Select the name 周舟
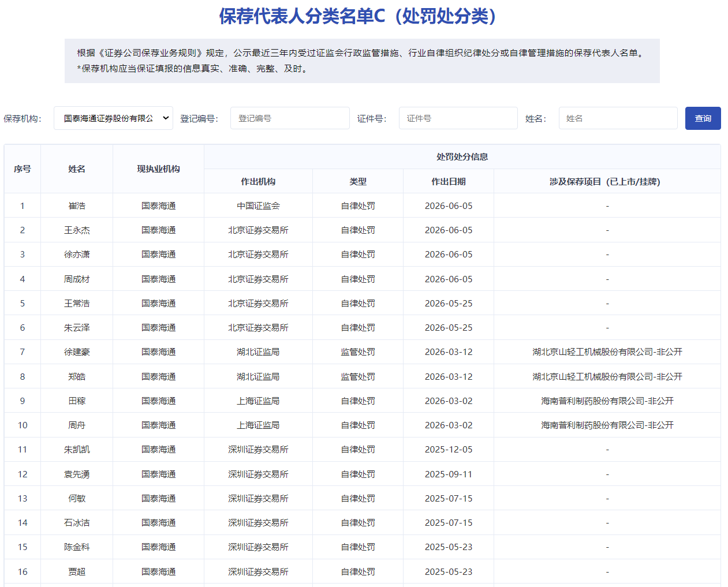Viewport: 728px width, 587px height. (77, 425)
